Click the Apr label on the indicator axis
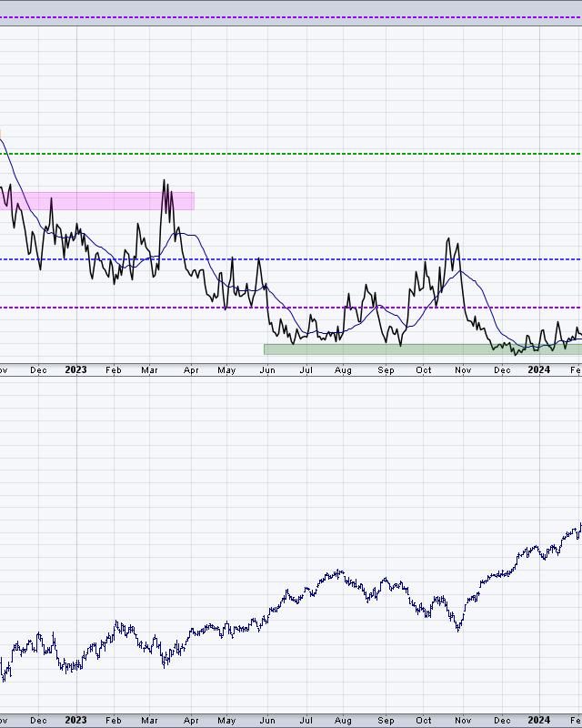 tap(191, 369)
